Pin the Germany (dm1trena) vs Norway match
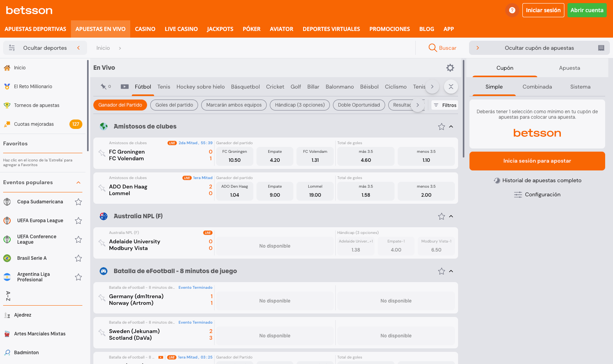This screenshot has width=613, height=364. click(102, 298)
